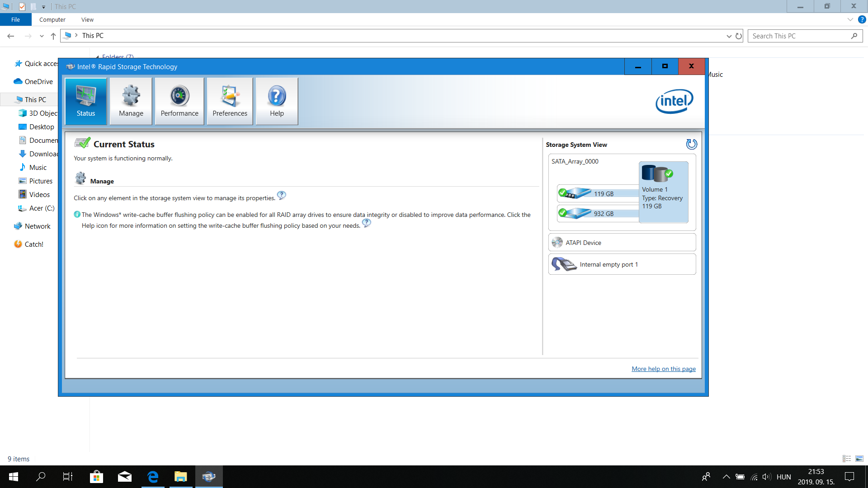Select Network in navigation pane

[32, 226]
